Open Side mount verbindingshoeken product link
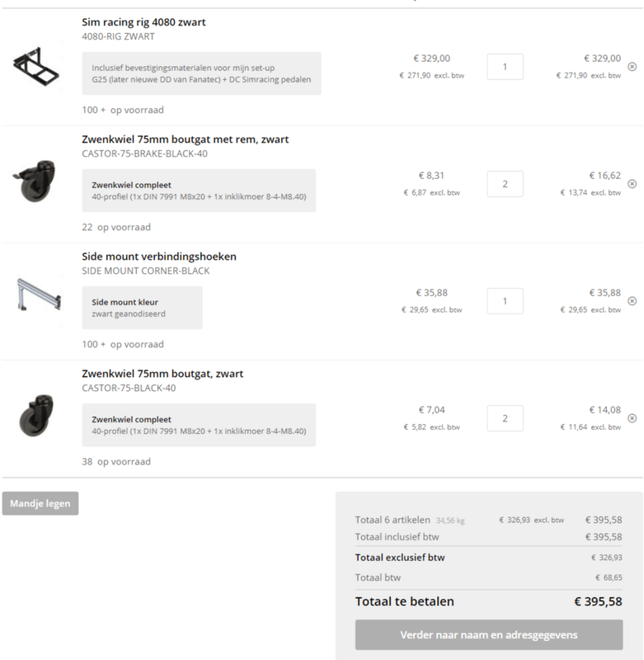The height and width of the screenshot is (660, 644). [159, 257]
